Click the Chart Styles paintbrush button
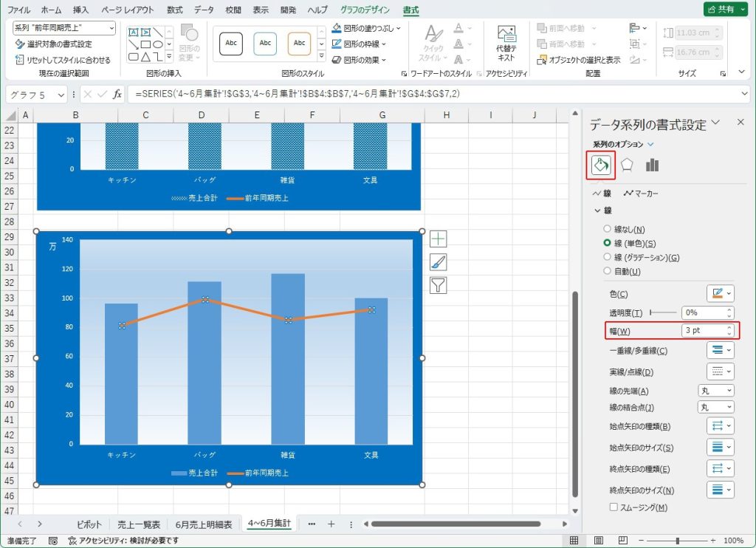This screenshot has width=756, height=548. pyautogui.click(x=439, y=262)
